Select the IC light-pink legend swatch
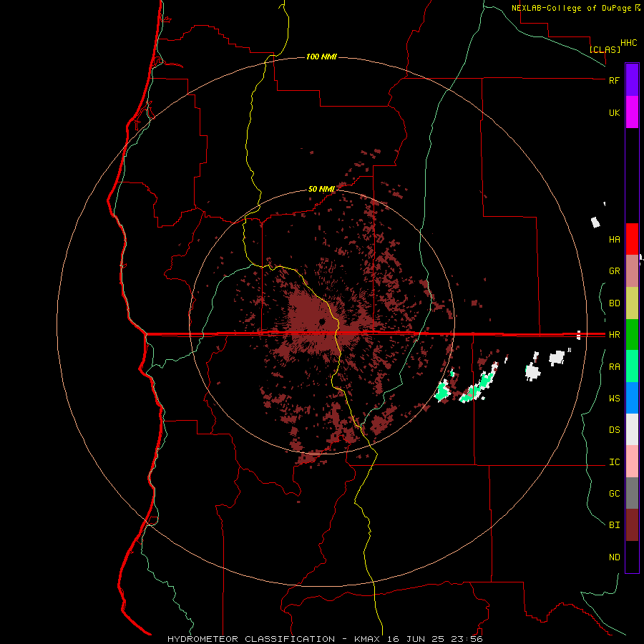644x644 pixels. [x=632, y=462]
